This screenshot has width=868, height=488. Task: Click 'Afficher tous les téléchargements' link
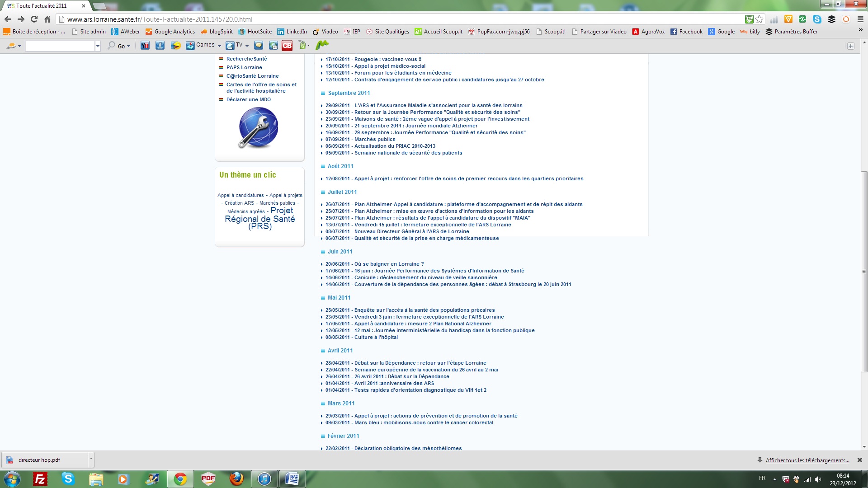pyautogui.click(x=807, y=460)
